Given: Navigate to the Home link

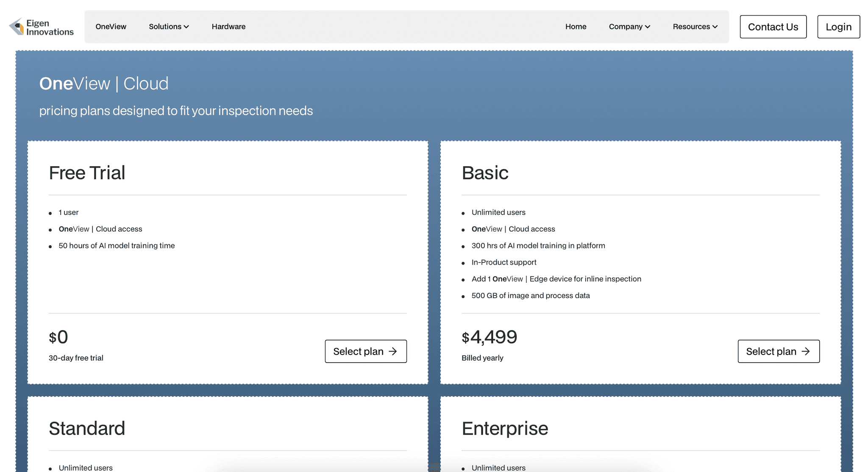Looking at the screenshot, I should [x=576, y=27].
